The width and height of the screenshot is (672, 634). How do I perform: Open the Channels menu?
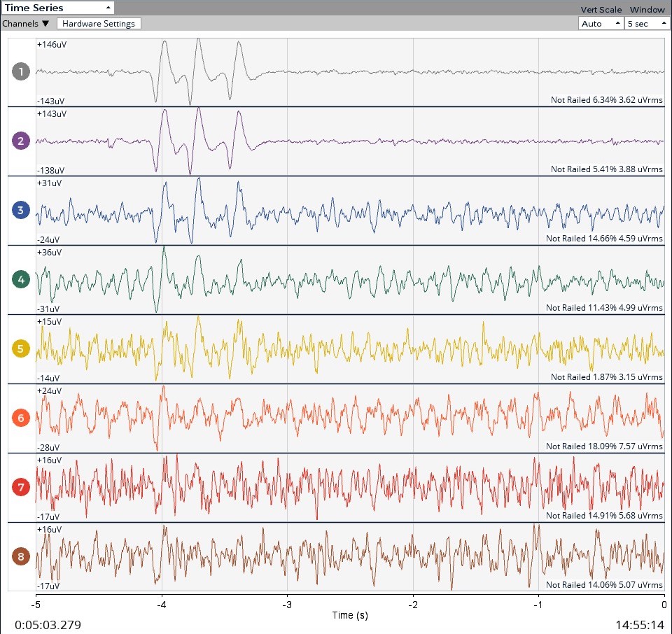pos(25,23)
